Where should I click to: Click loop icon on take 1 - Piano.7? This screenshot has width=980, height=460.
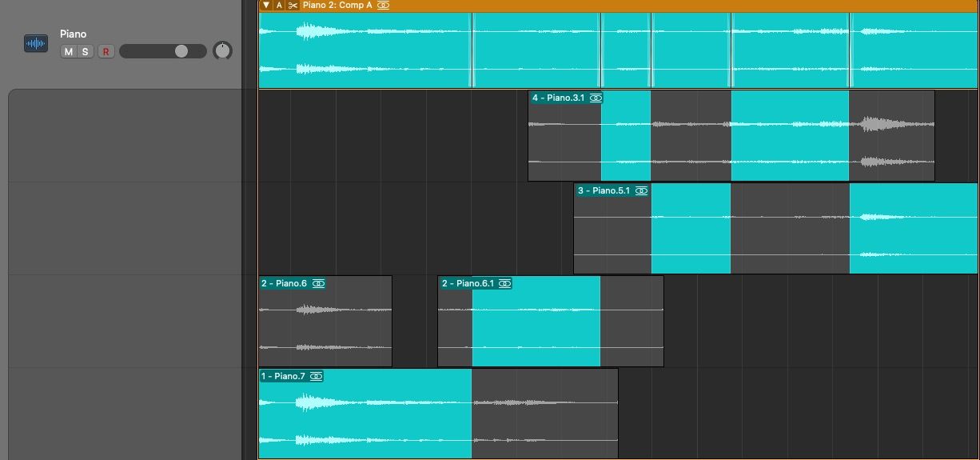click(317, 377)
